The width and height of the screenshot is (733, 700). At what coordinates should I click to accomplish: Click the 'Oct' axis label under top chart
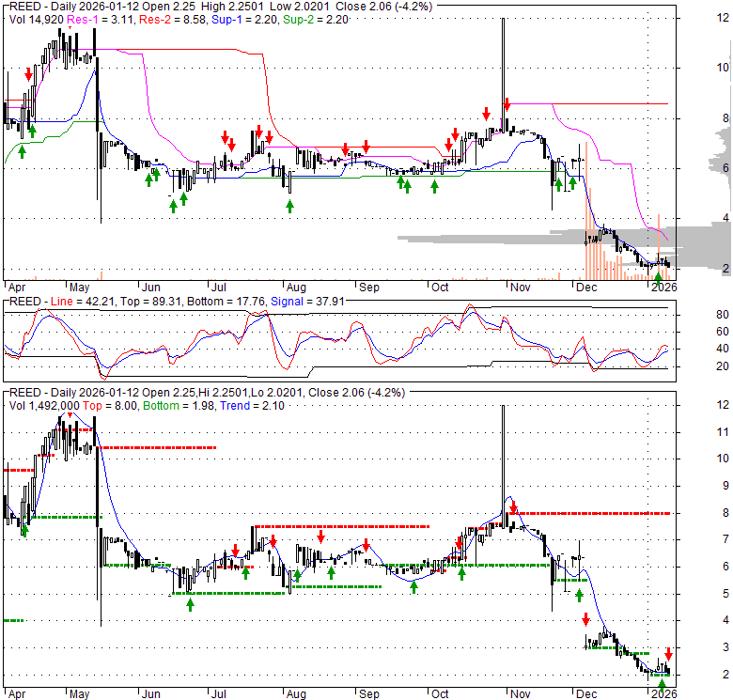(x=440, y=287)
